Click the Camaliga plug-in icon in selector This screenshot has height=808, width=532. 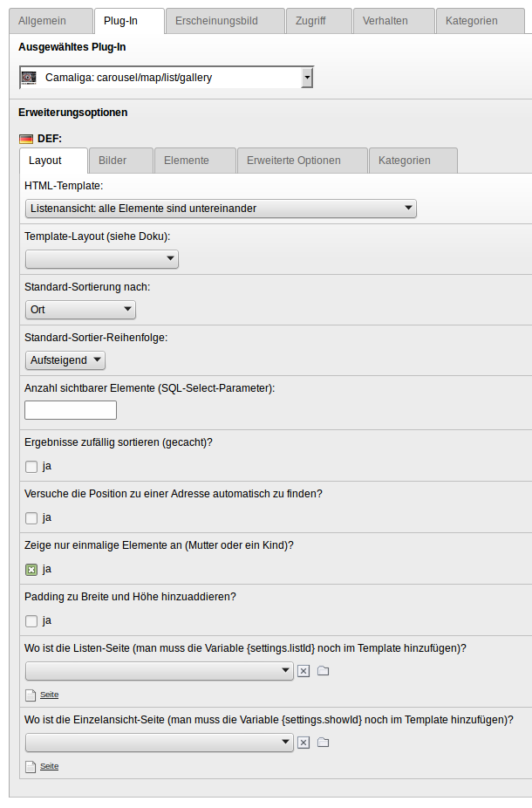29,78
